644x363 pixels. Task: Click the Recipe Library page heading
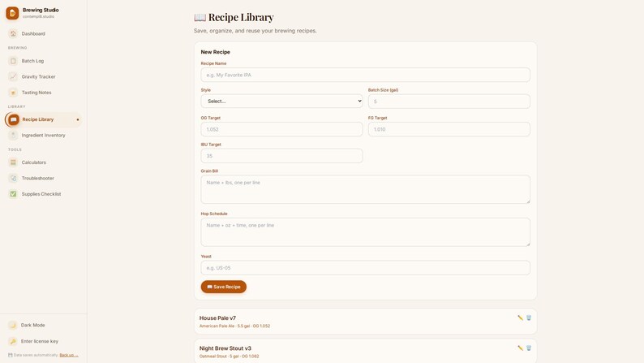pyautogui.click(x=234, y=17)
